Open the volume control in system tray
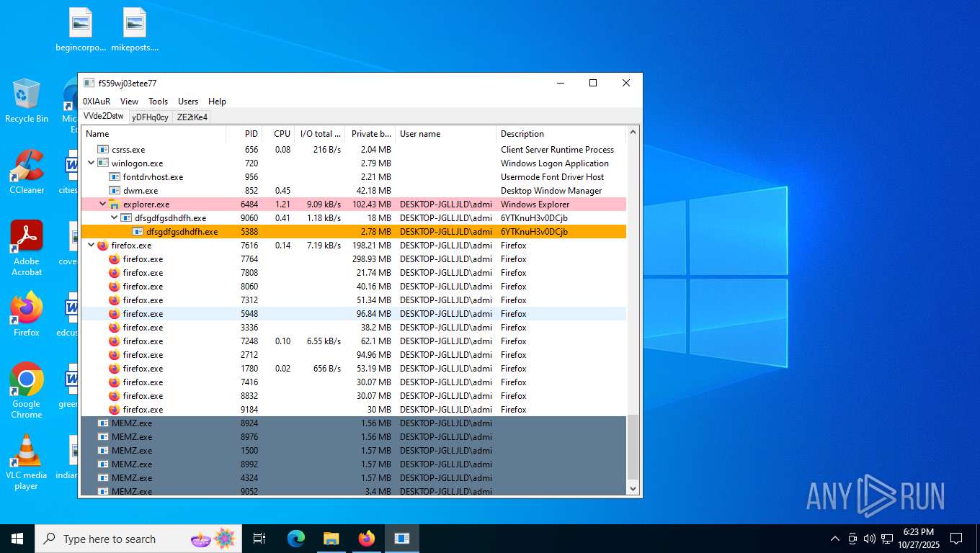980x553 pixels. pyautogui.click(x=869, y=539)
